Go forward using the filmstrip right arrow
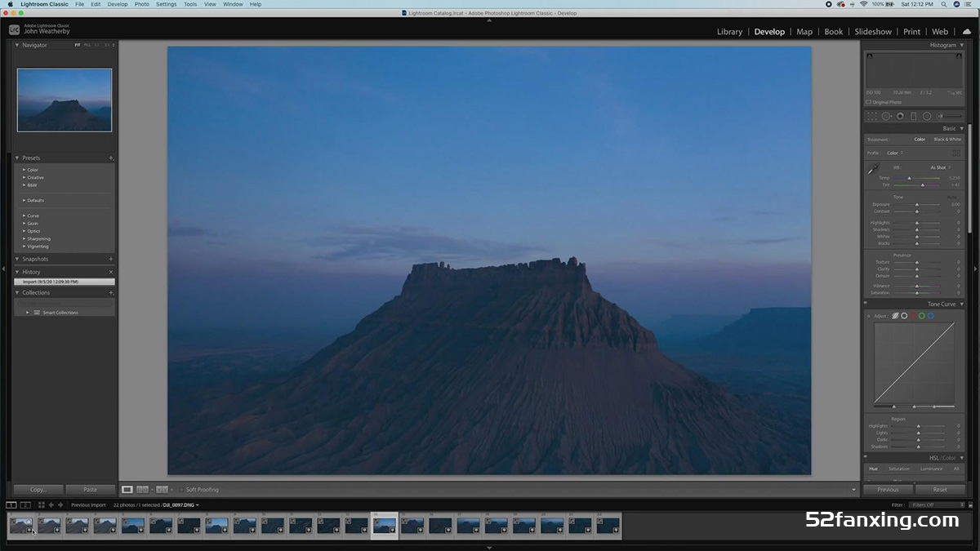 click(x=60, y=505)
